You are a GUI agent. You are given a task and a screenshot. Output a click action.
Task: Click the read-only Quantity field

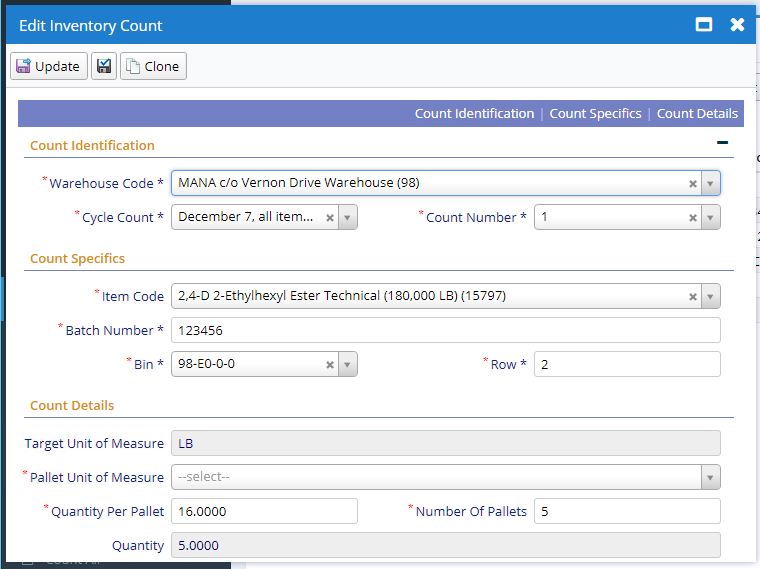445,545
